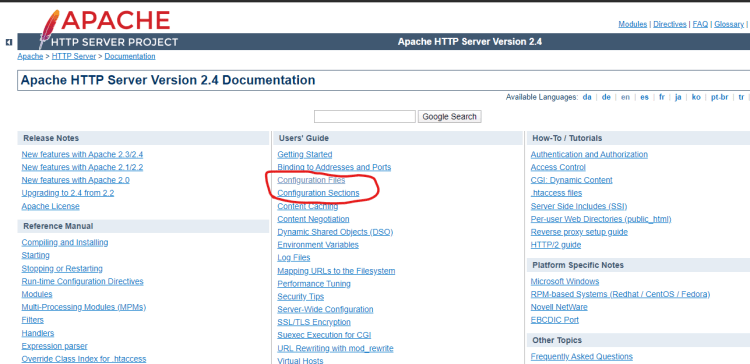Open Authentication and Authorization
This screenshot has height=364, width=750.
coord(589,154)
